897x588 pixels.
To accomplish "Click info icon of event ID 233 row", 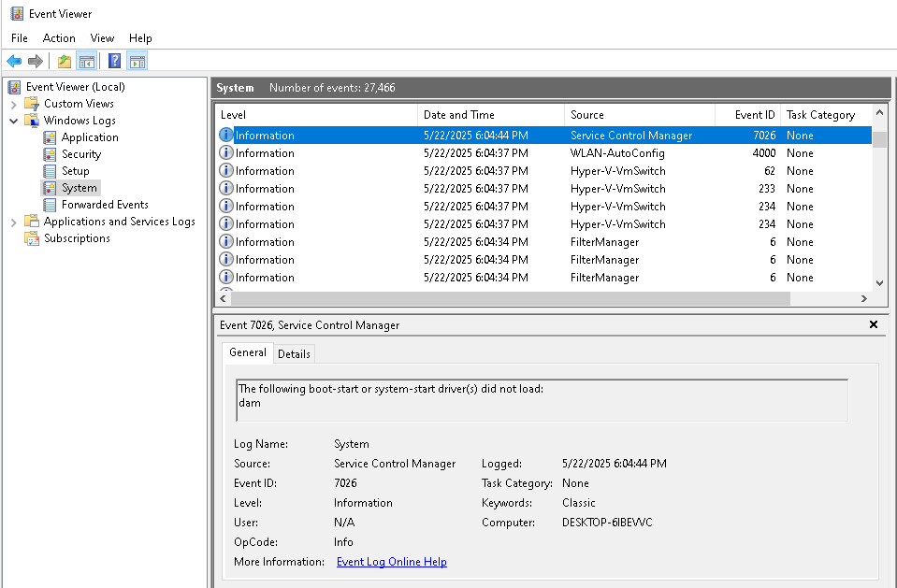I will 226,188.
